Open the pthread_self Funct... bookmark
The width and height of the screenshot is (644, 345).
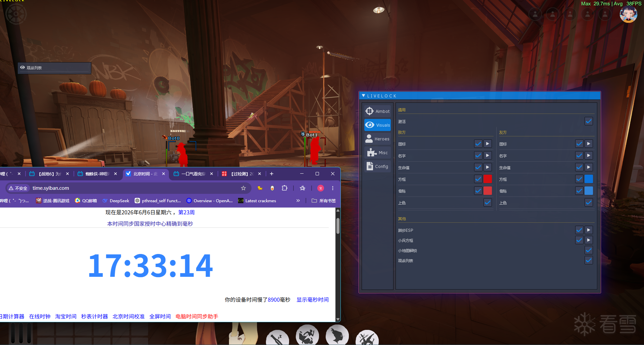coord(158,201)
